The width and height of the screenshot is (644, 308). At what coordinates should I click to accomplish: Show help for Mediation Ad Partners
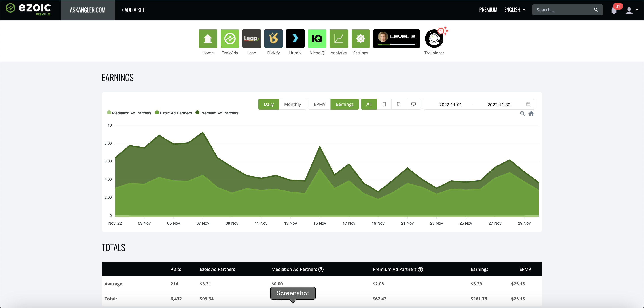(x=321, y=270)
